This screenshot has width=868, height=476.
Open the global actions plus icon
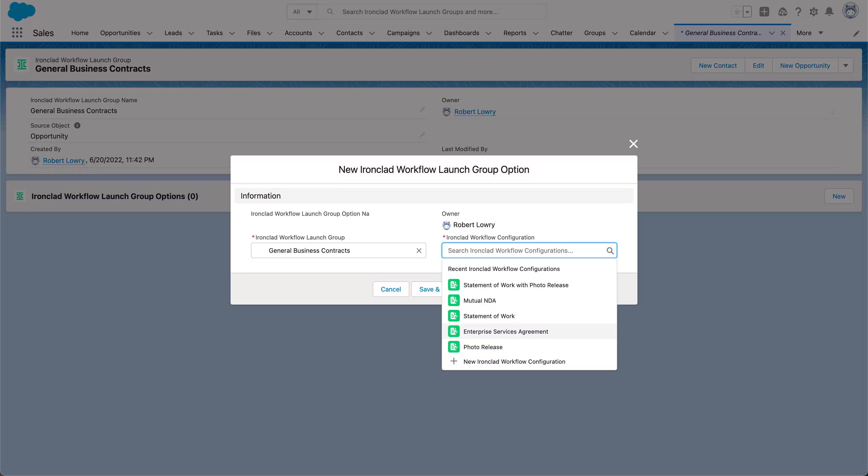click(x=764, y=12)
